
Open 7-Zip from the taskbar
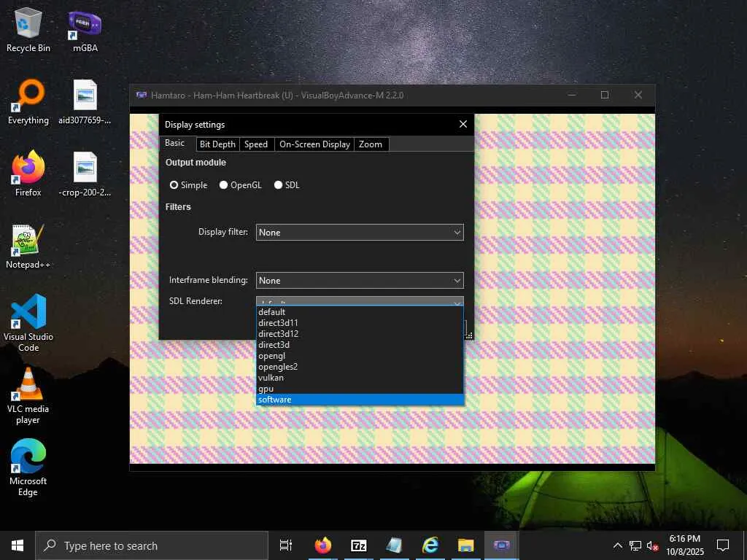[359, 545]
